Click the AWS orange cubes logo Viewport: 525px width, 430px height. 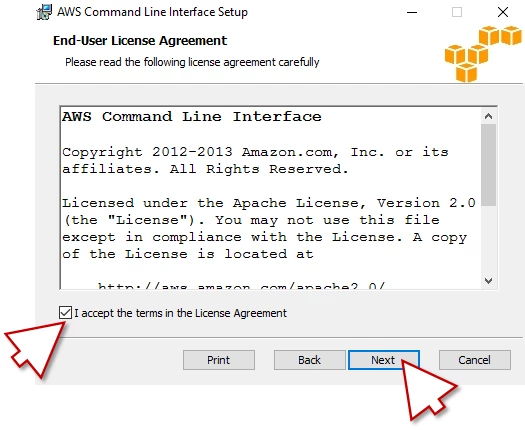click(483, 54)
